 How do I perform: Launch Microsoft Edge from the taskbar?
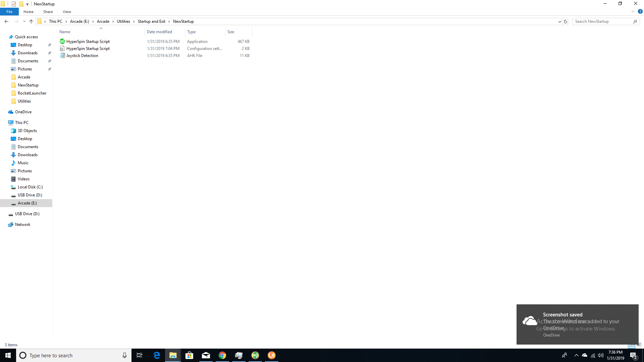pos(157,355)
